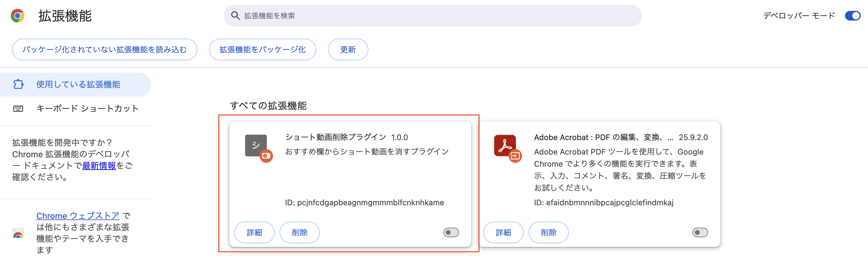Click the version 1.0.0 text
The image size is (868, 256).
point(399,137)
